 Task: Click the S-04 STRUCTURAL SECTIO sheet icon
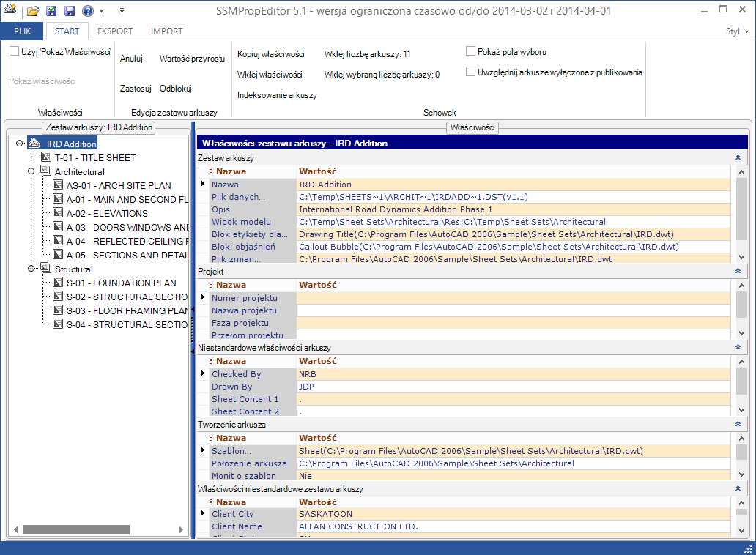point(58,324)
